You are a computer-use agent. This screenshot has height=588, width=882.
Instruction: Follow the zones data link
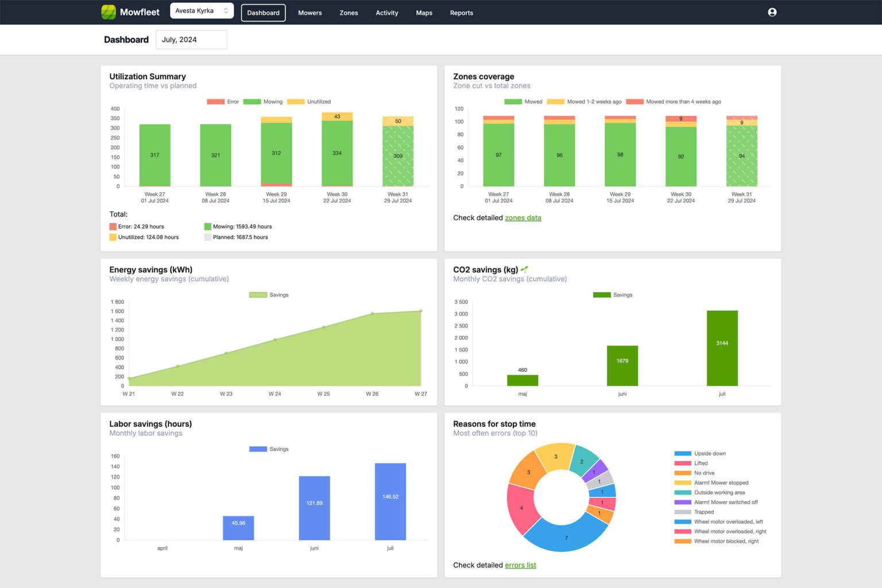point(523,218)
